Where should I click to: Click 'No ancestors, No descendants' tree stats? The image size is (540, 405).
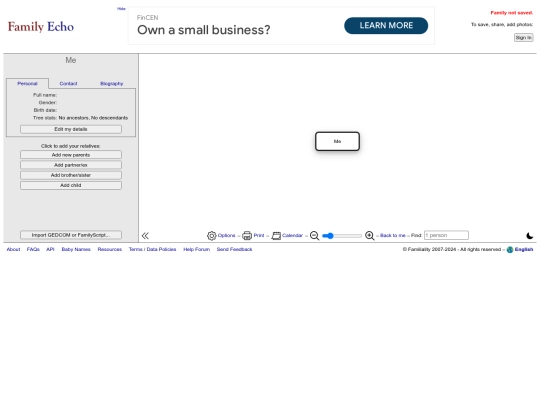93,118
